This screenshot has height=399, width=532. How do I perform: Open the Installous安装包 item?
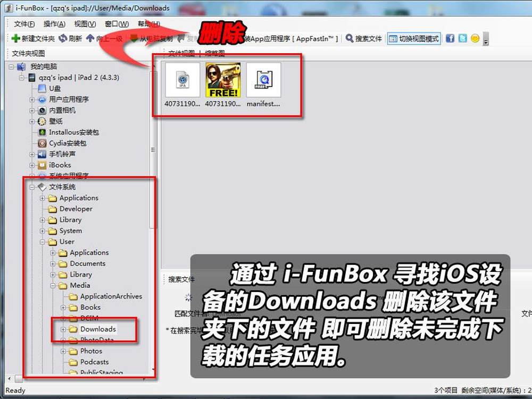74,132
